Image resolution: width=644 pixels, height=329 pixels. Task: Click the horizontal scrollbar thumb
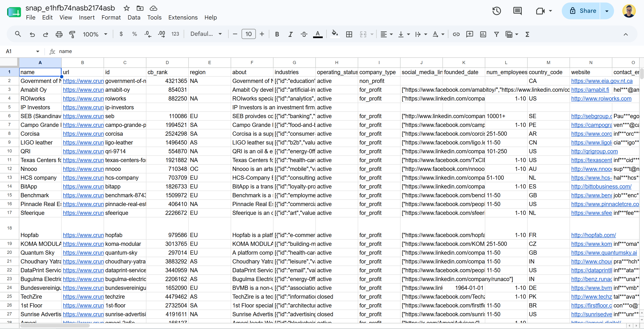click(55, 325)
